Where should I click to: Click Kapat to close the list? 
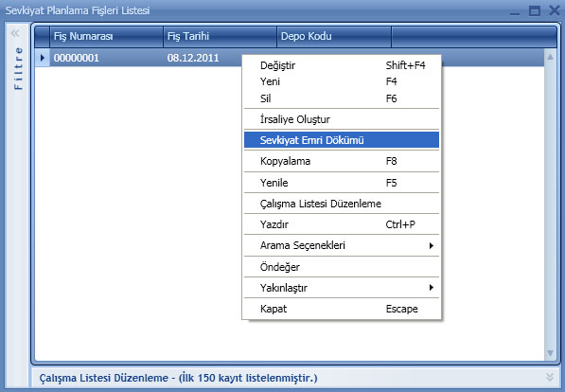tap(342, 309)
